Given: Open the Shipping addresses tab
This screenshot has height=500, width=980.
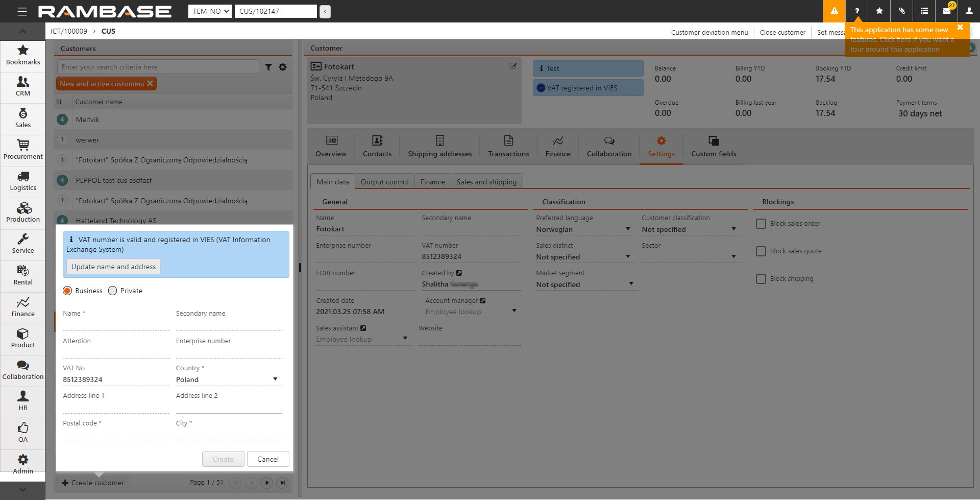Looking at the screenshot, I should 439,146.
